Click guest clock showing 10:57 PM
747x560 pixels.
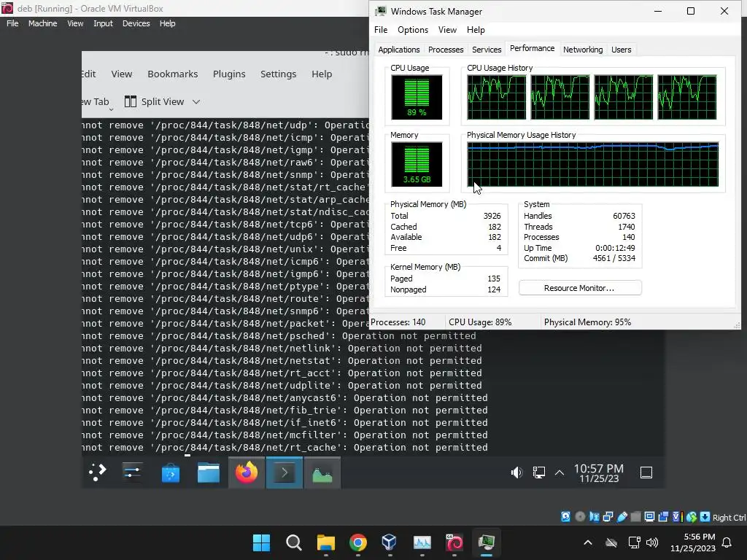click(x=599, y=472)
